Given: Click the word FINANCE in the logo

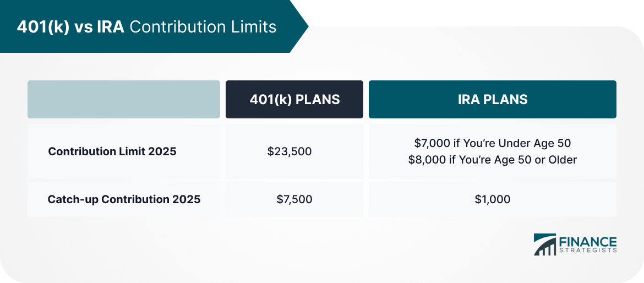Looking at the screenshot, I should pos(587,242).
